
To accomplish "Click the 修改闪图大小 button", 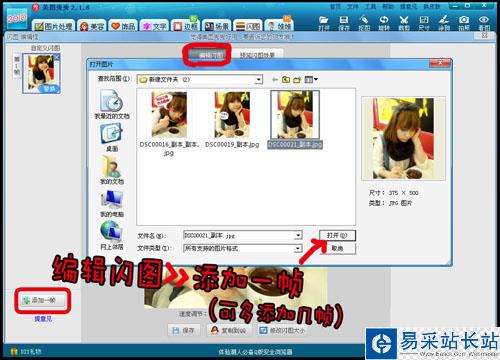I will coord(282,330).
